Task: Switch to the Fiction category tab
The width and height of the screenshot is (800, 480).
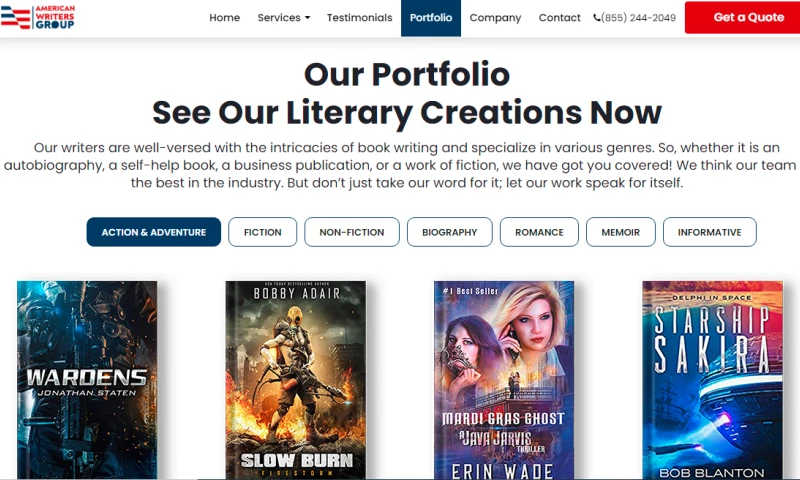Action: click(262, 232)
